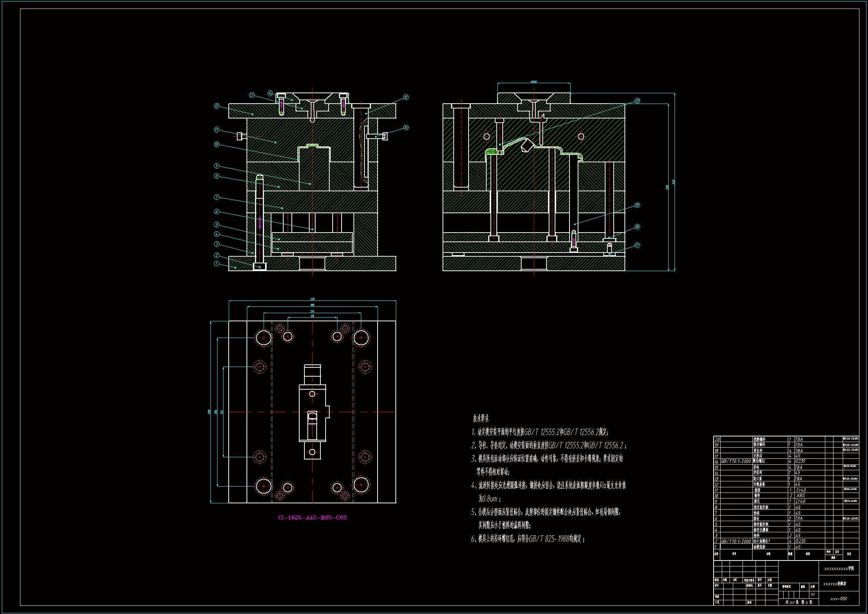Click the 技术要求 heading text
The height and width of the screenshot is (614, 868).
pyautogui.click(x=480, y=418)
